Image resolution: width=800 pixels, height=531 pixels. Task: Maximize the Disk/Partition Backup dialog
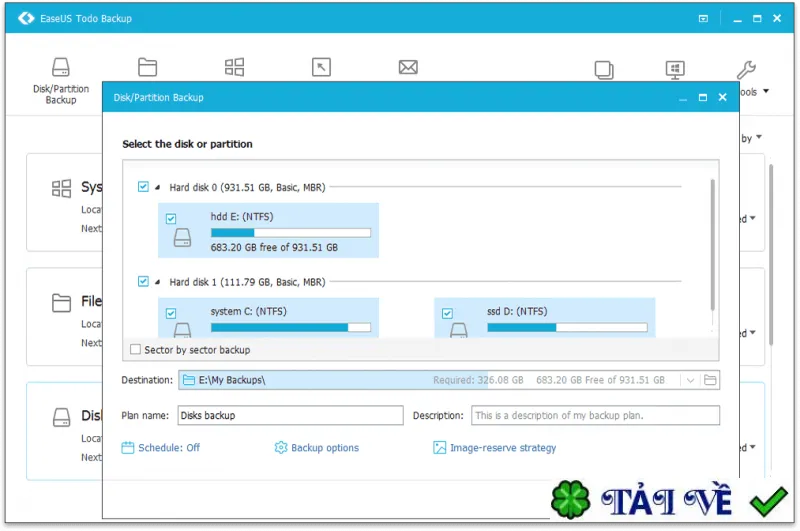(x=703, y=97)
